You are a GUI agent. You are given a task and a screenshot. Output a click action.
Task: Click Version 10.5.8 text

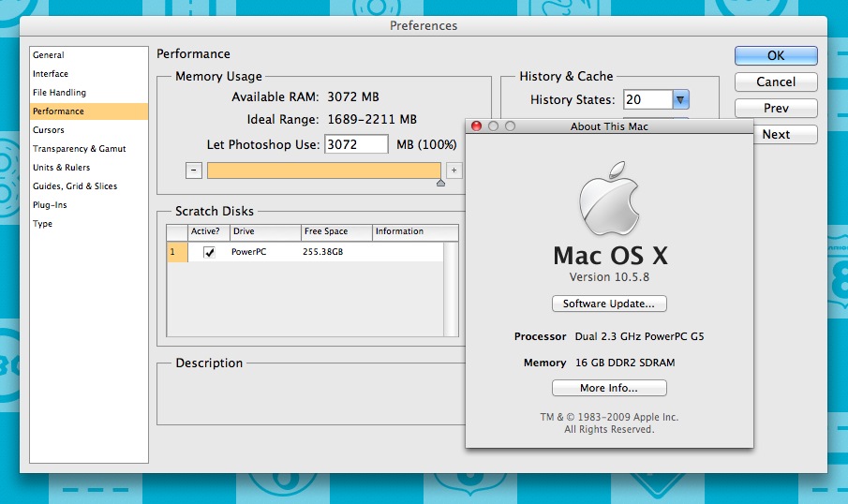tap(609, 277)
